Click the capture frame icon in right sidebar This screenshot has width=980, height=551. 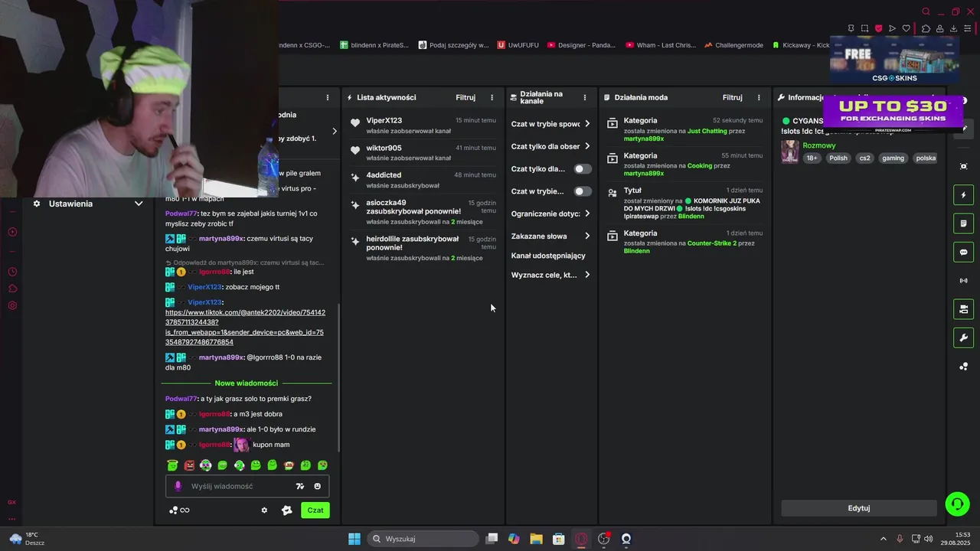click(963, 166)
